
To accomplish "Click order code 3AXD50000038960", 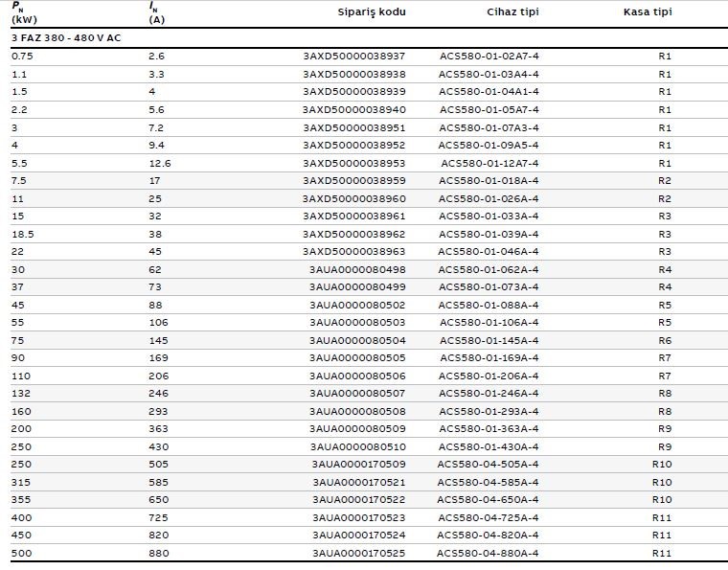I will [354, 199].
